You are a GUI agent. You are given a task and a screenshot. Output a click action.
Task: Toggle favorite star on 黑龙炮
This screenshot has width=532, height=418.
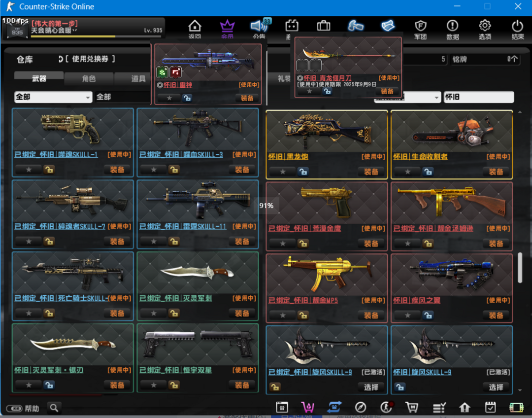point(282,172)
